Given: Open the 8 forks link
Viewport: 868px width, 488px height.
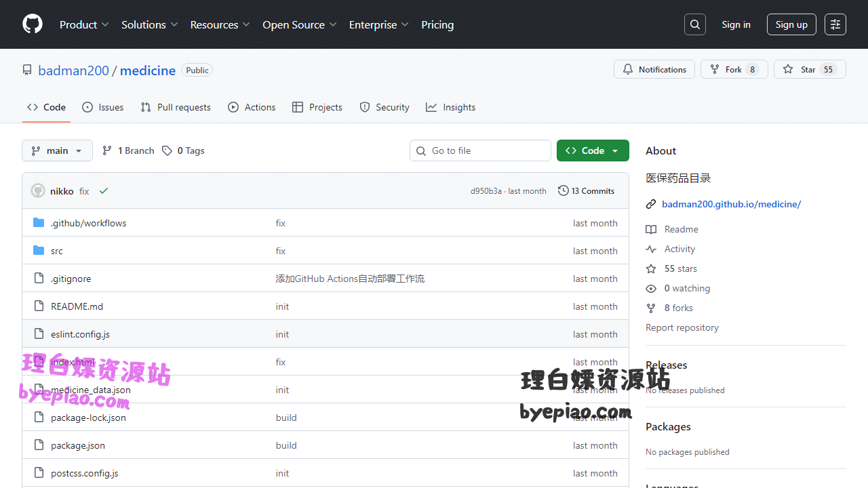Looking at the screenshot, I should click(678, 308).
